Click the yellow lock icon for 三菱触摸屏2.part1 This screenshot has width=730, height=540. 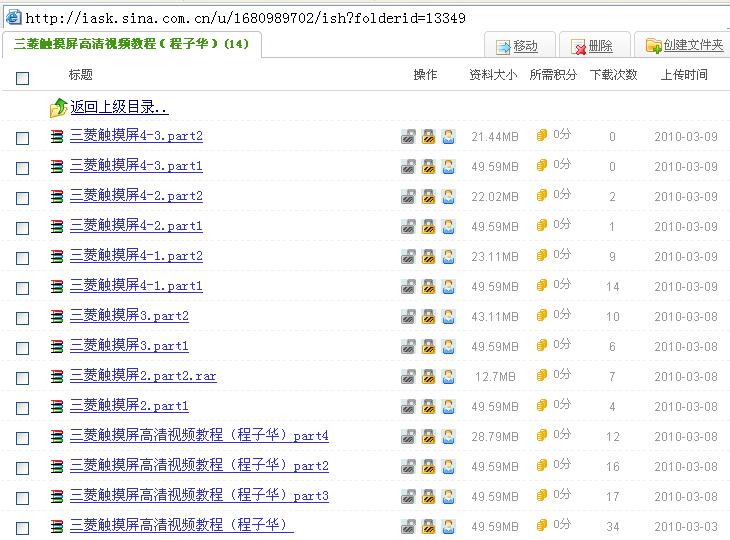(428, 407)
